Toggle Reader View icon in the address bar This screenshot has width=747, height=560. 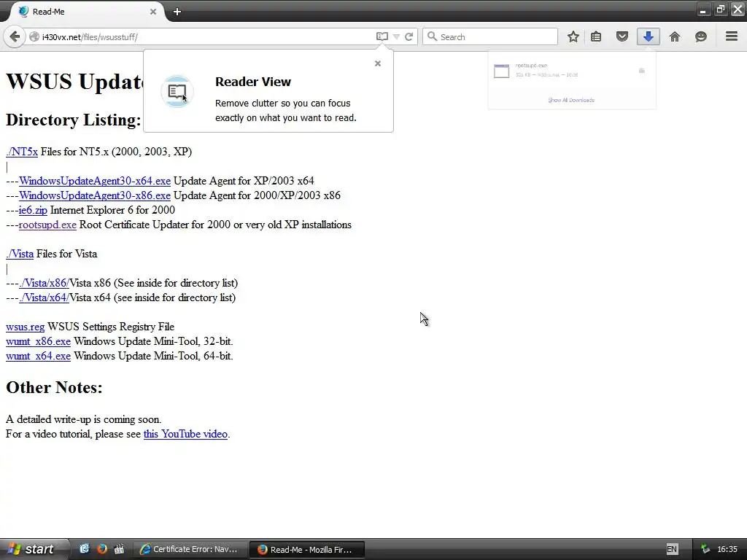pyautogui.click(x=382, y=36)
